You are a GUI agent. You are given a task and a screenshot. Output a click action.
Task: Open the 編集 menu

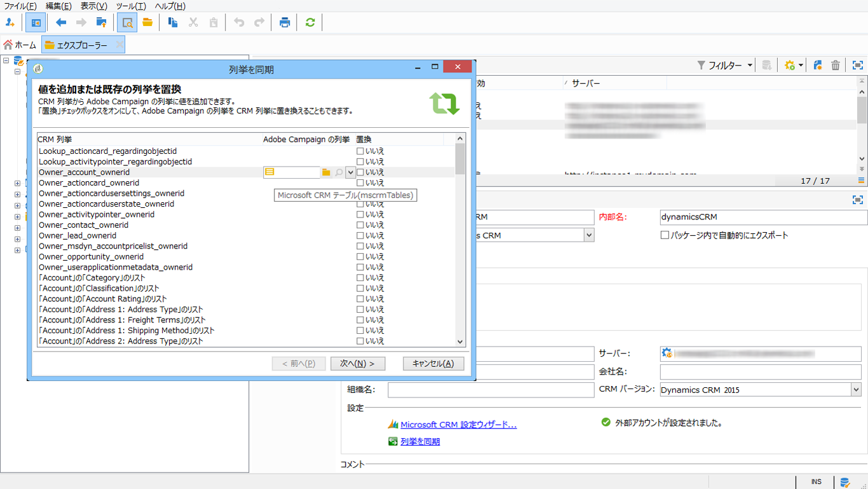coord(58,6)
